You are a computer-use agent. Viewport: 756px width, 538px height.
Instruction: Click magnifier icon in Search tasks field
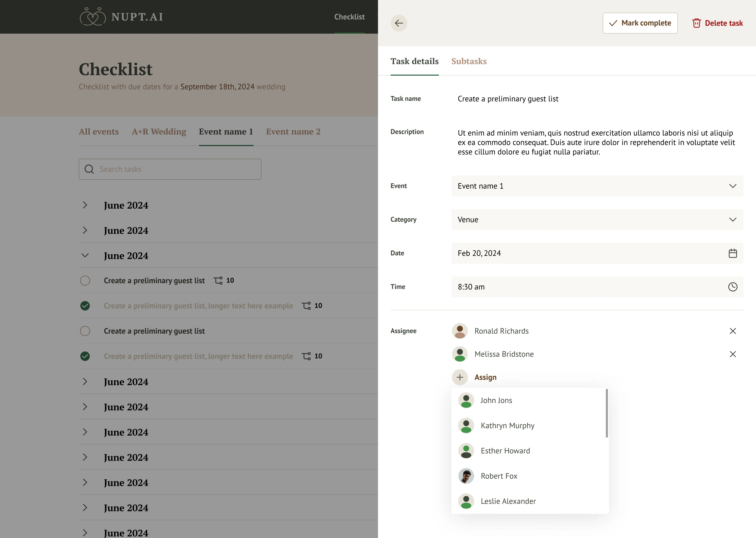89,169
